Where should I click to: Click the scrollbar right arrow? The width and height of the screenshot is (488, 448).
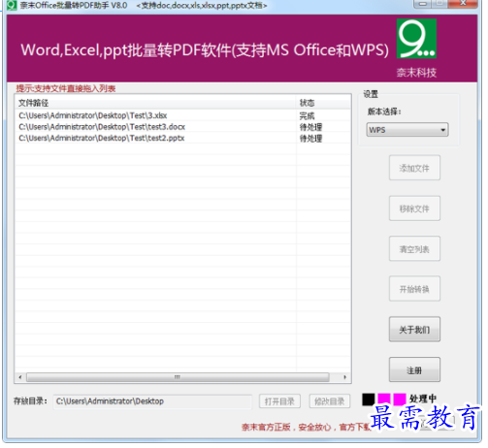coord(344,377)
